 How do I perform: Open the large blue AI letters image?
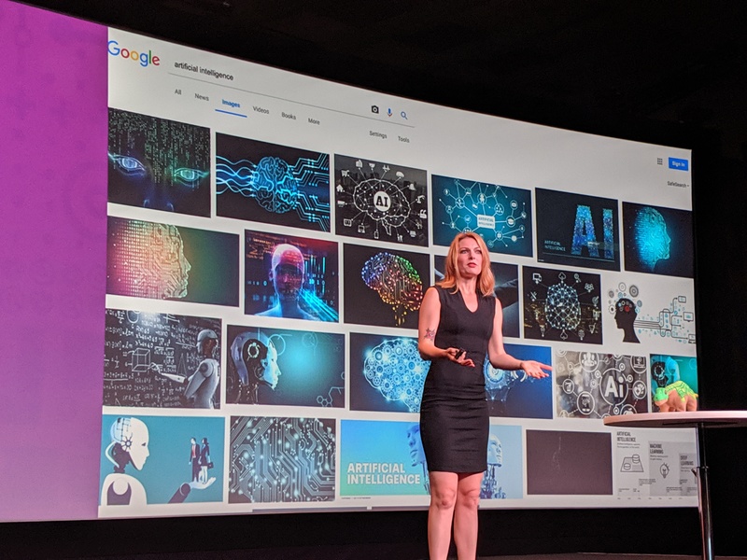[577, 229]
